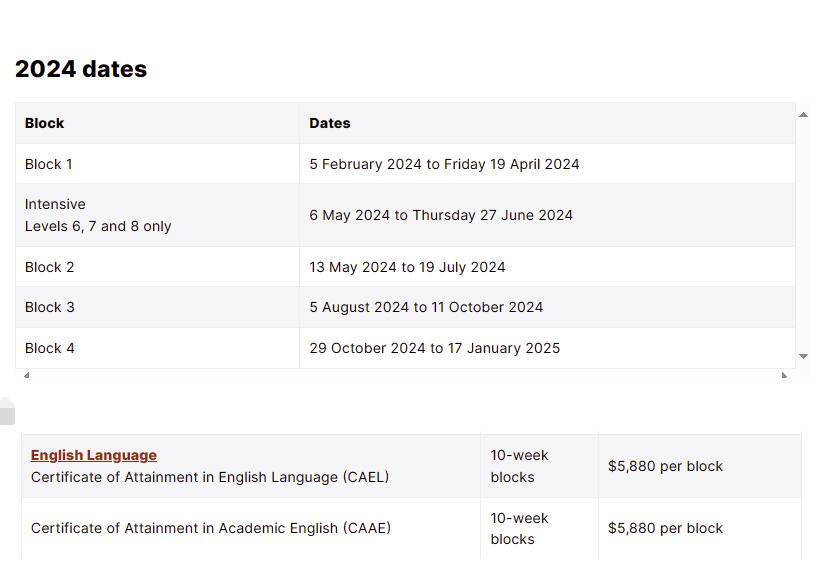Click the vertical scrollbar track beside dates table
818x574 pixels.
803,236
